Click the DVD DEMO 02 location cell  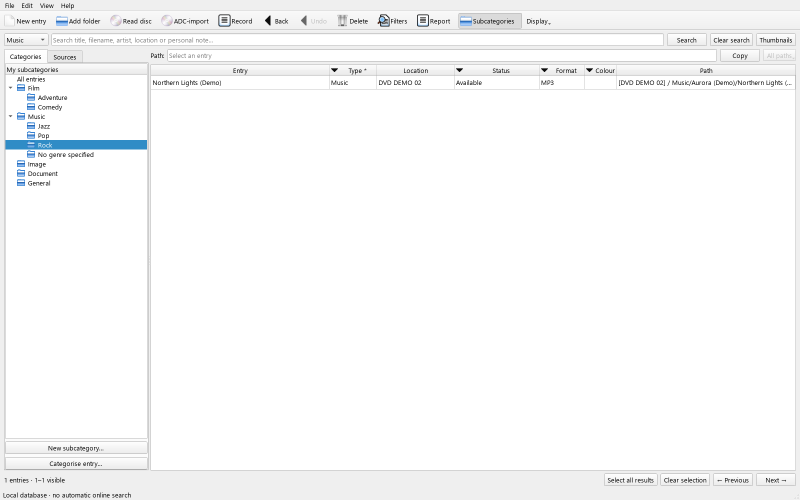(x=415, y=83)
